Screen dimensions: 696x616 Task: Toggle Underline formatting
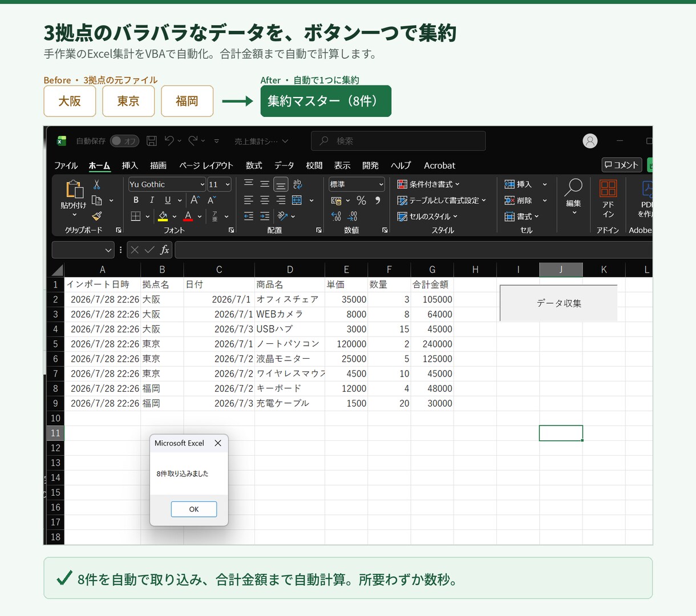click(x=168, y=200)
